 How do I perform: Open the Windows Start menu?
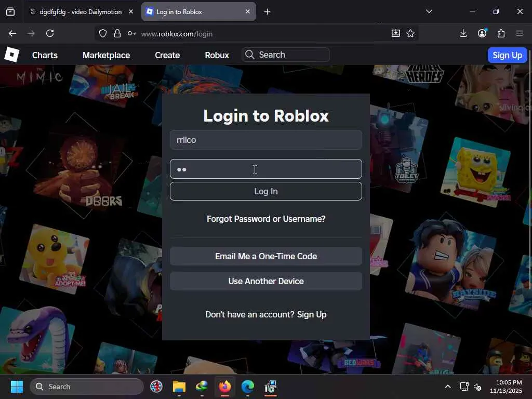17,387
